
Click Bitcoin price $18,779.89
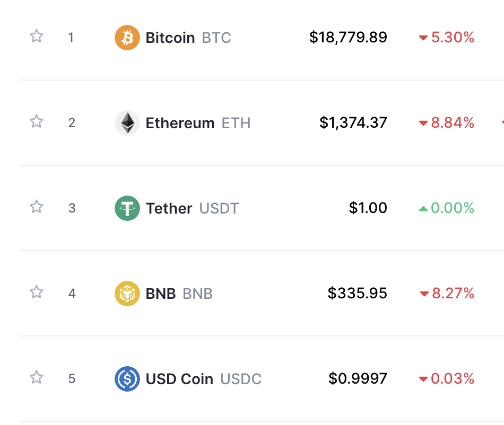pos(348,38)
